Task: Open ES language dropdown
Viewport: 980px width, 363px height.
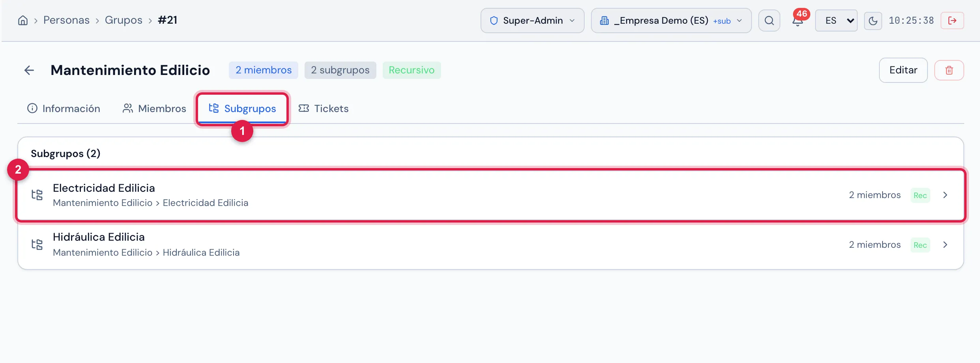Action: [836, 21]
